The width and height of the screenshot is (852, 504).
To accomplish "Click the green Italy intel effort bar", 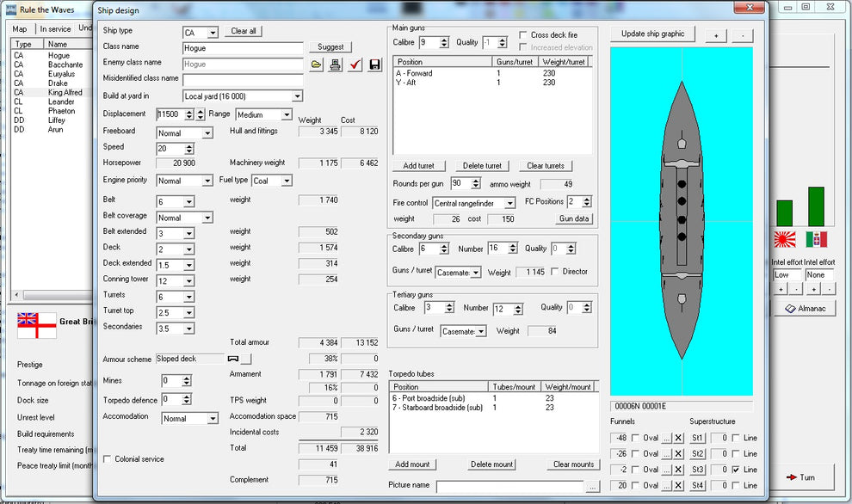I will (815, 206).
